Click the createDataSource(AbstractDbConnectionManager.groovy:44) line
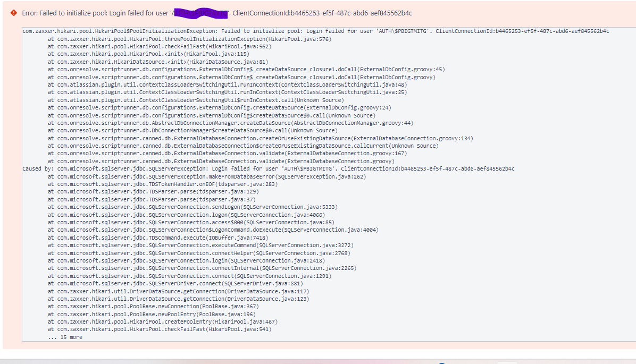This screenshot has height=364, width=636. tap(230, 123)
